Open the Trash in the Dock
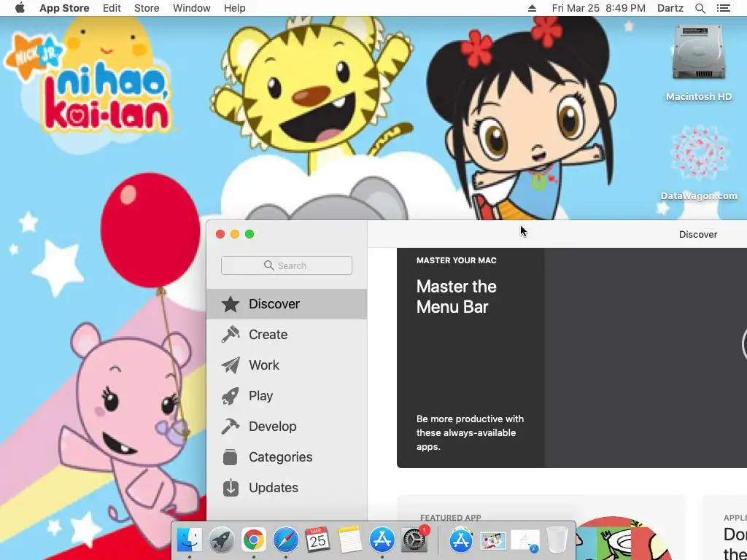747x560 pixels. (557, 540)
